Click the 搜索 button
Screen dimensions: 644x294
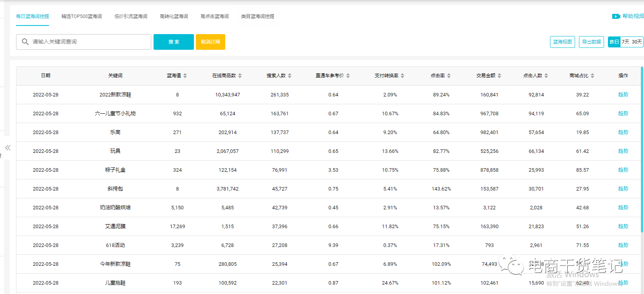tap(174, 42)
